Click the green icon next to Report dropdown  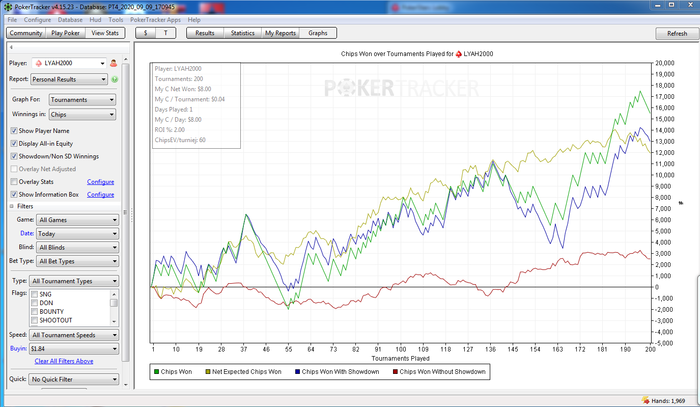point(116,78)
